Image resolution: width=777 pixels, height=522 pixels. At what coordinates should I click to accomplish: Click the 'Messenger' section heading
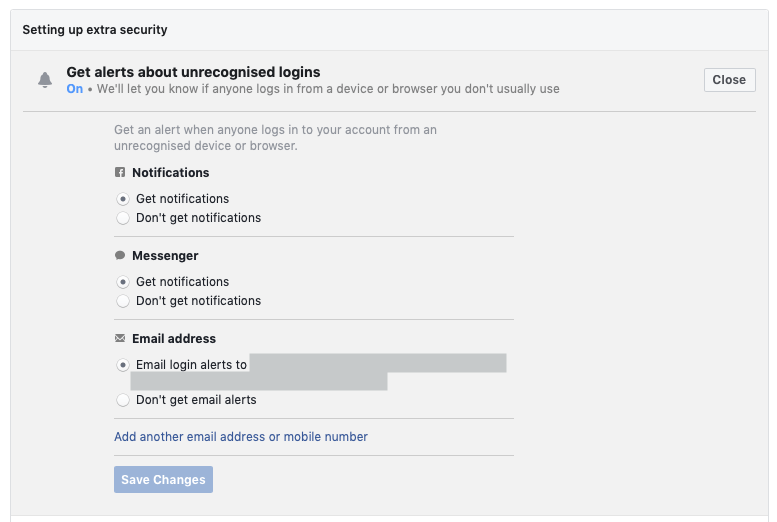pos(165,256)
